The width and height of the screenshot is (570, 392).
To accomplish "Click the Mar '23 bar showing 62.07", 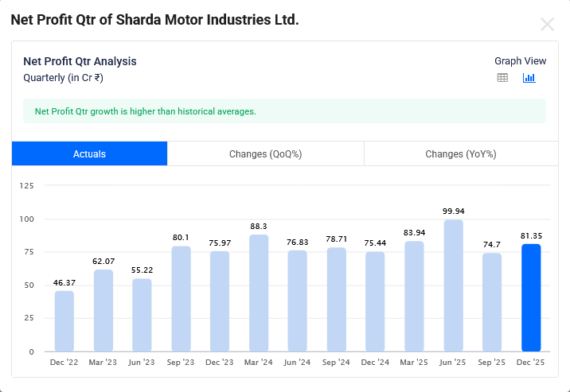I will (103, 310).
